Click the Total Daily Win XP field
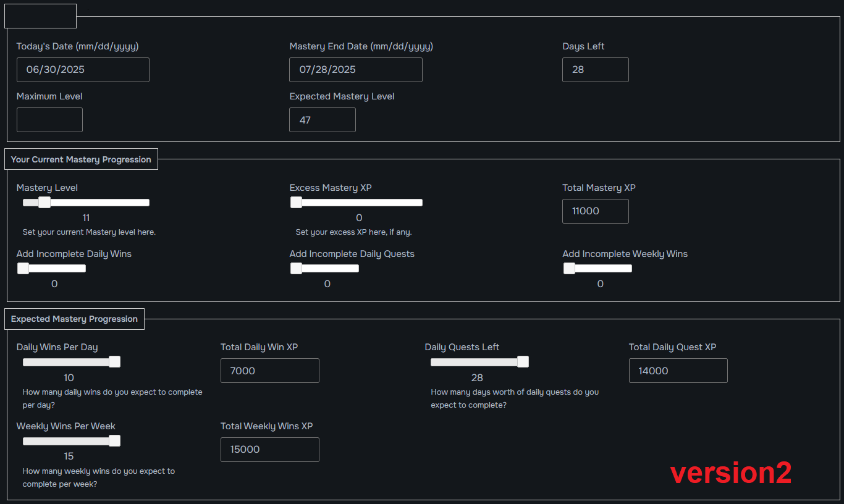The width and height of the screenshot is (844, 504). 270,371
